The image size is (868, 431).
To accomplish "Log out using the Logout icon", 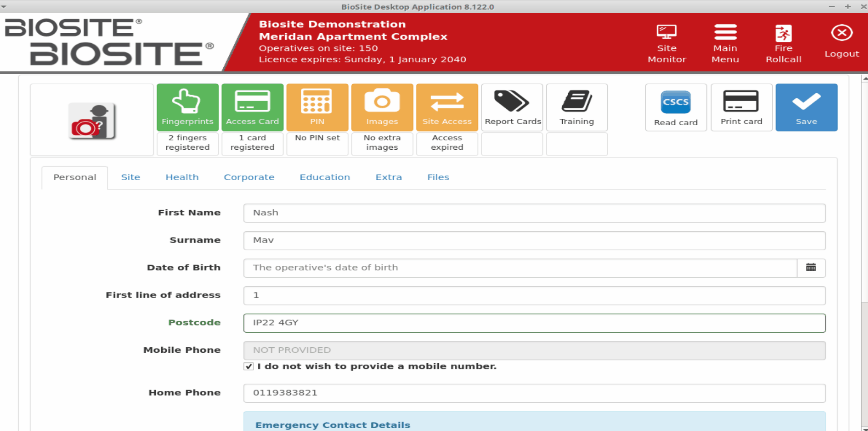I will click(x=842, y=41).
